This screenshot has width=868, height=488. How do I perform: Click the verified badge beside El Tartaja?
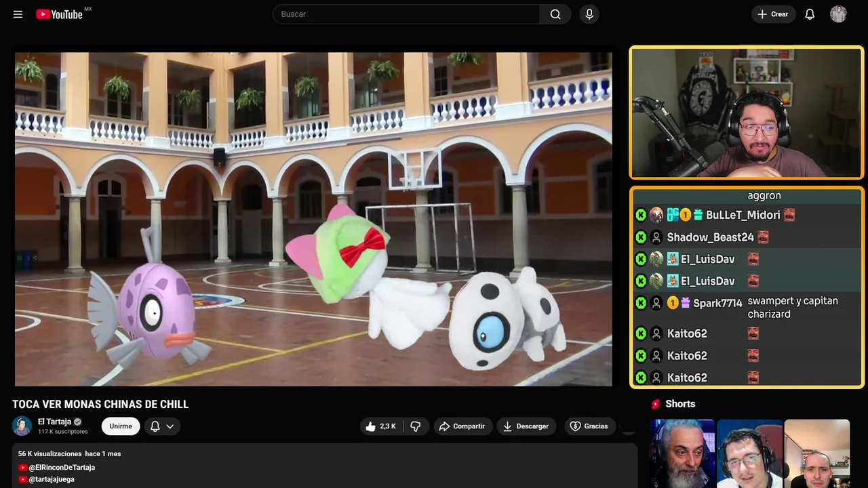[x=77, y=422]
